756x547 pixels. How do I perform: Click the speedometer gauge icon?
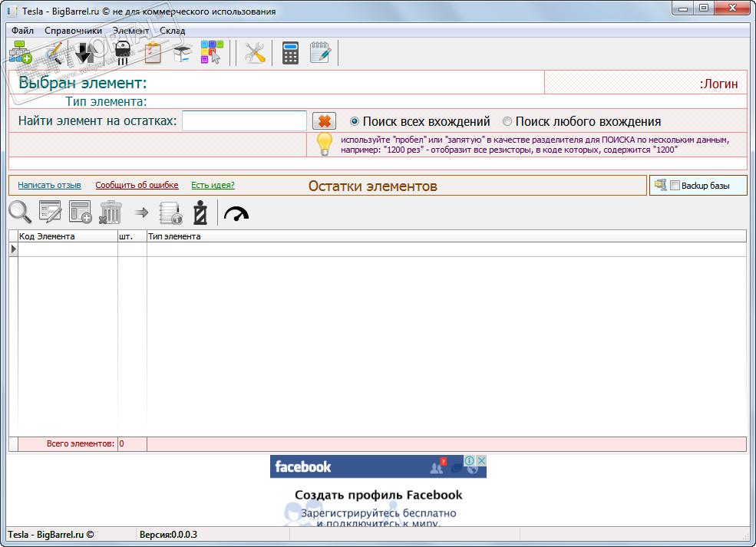tap(236, 213)
